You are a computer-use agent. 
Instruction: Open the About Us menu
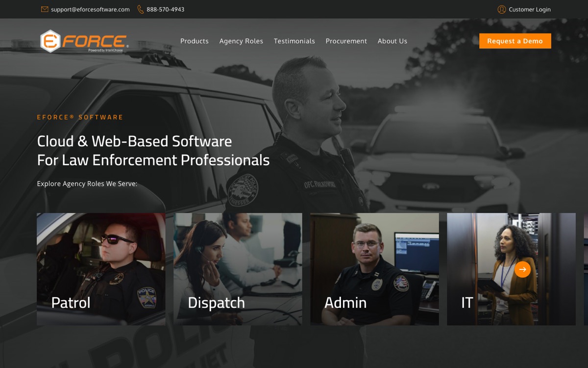point(392,41)
